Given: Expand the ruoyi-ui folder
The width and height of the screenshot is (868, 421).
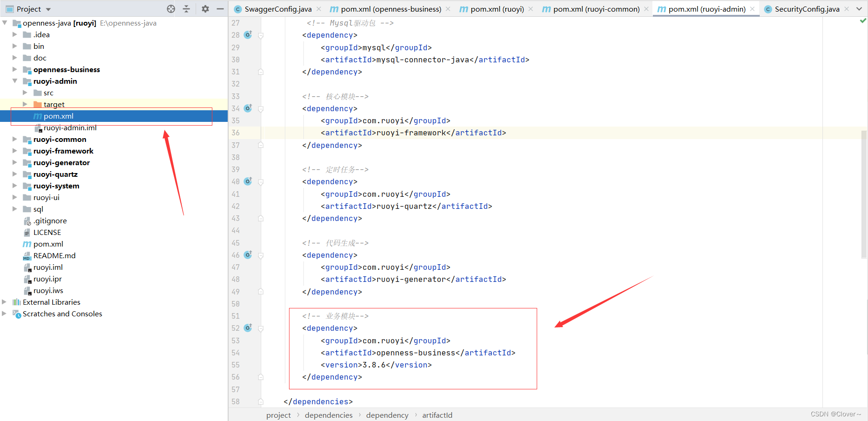Looking at the screenshot, I should click(15, 197).
